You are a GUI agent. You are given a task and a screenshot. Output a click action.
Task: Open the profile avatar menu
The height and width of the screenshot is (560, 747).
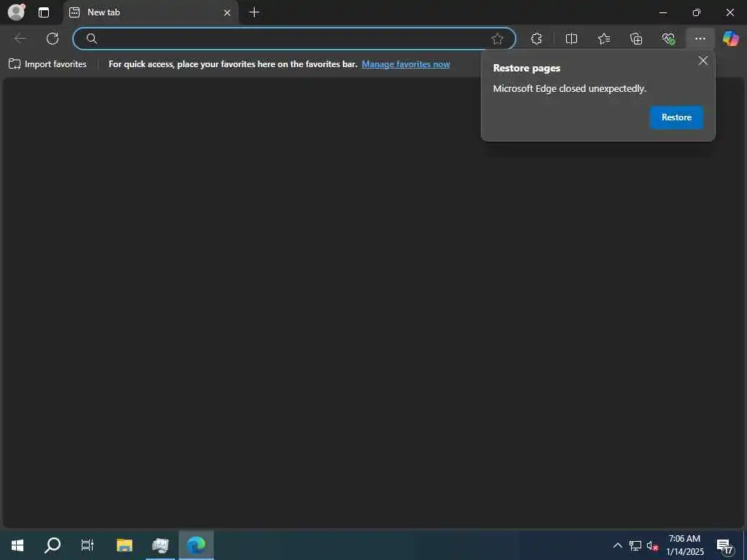[x=17, y=12]
